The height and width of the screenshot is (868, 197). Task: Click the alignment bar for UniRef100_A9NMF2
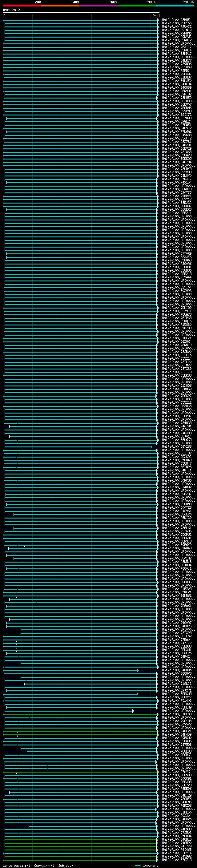pos(81,40)
